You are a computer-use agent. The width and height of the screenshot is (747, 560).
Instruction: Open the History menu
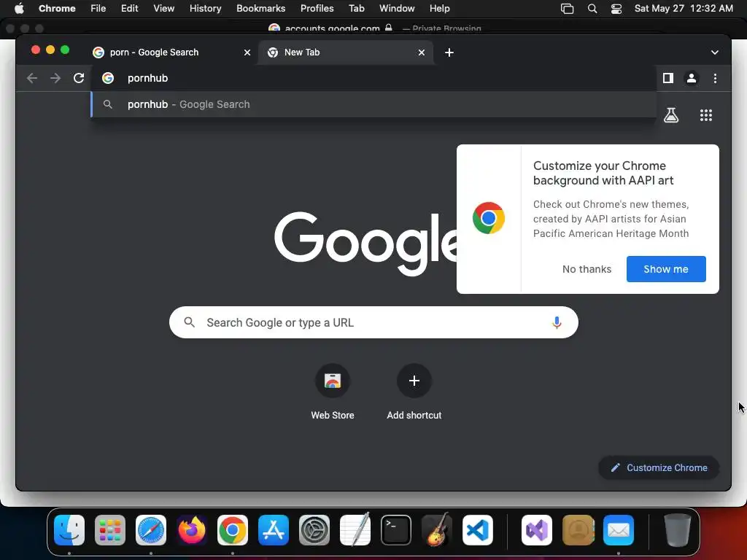click(205, 9)
